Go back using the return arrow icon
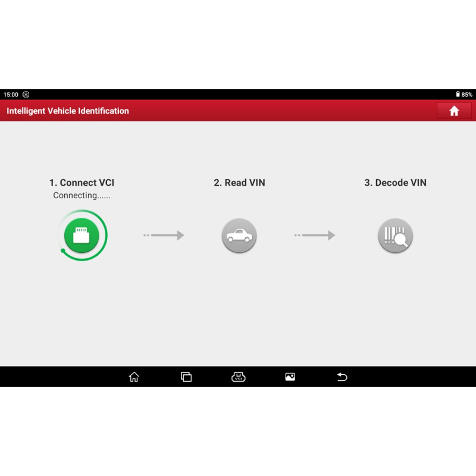The height and width of the screenshot is (476, 476). (342, 377)
